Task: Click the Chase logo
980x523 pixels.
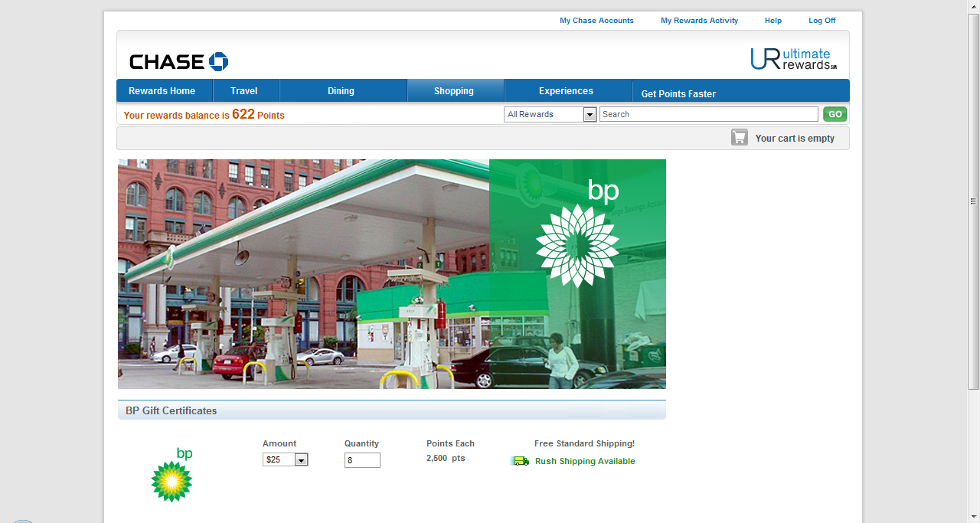Action: (x=179, y=62)
